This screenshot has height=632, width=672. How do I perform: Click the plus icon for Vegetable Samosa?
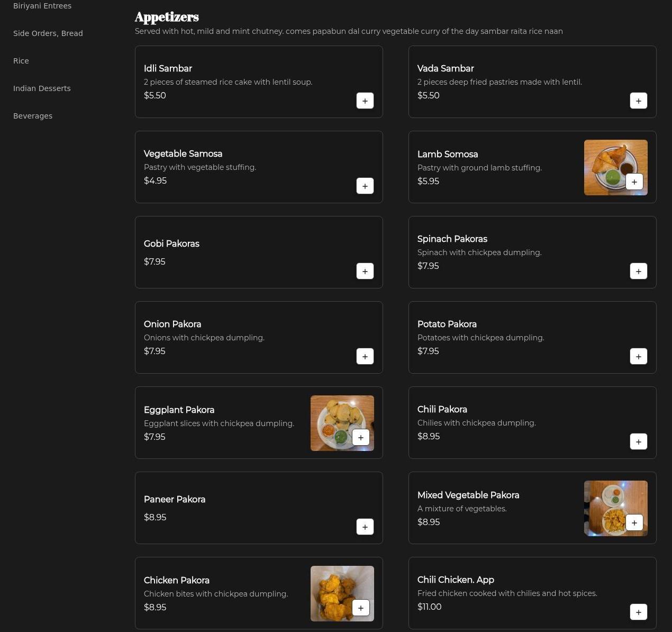[365, 186]
